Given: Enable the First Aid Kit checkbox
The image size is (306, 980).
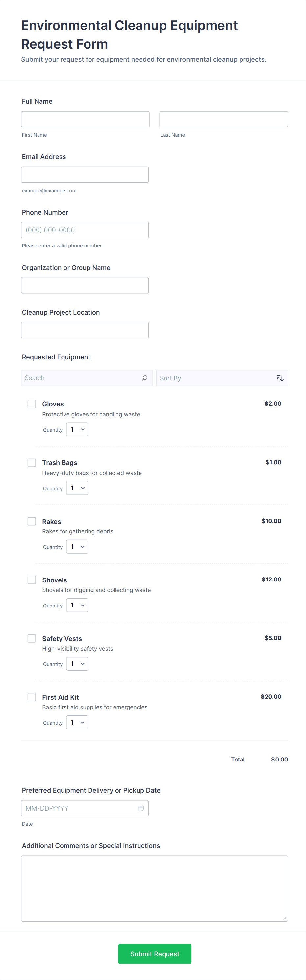Looking at the screenshot, I should (x=32, y=697).
